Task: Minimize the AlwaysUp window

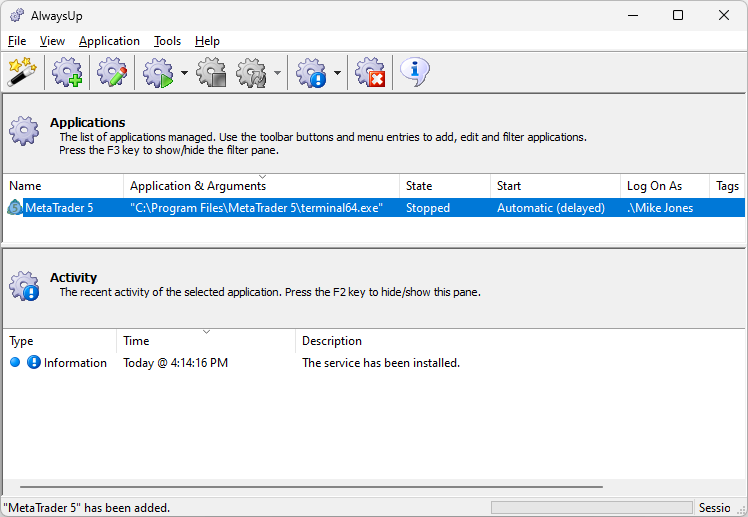Action: click(x=633, y=15)
